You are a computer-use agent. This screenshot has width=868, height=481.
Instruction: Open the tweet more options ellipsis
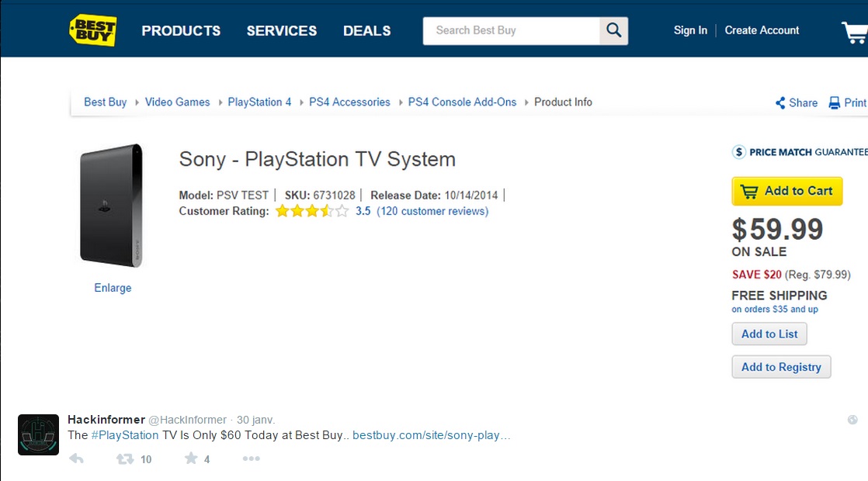[251, 459]
